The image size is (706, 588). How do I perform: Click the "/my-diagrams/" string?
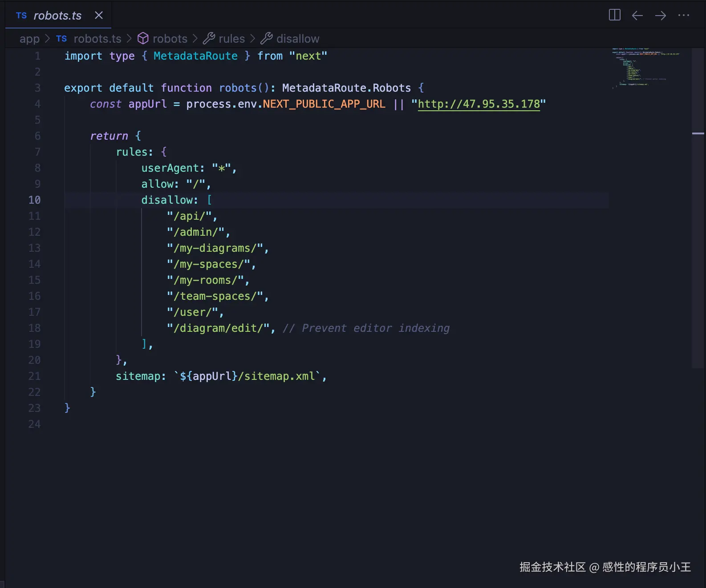click(x=215, y=248)
